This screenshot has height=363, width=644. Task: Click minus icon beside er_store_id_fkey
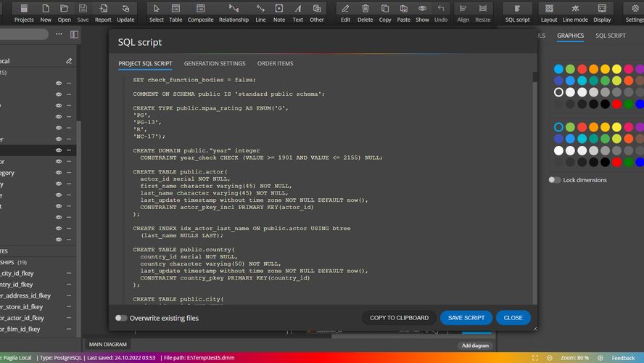pos(69,306)
